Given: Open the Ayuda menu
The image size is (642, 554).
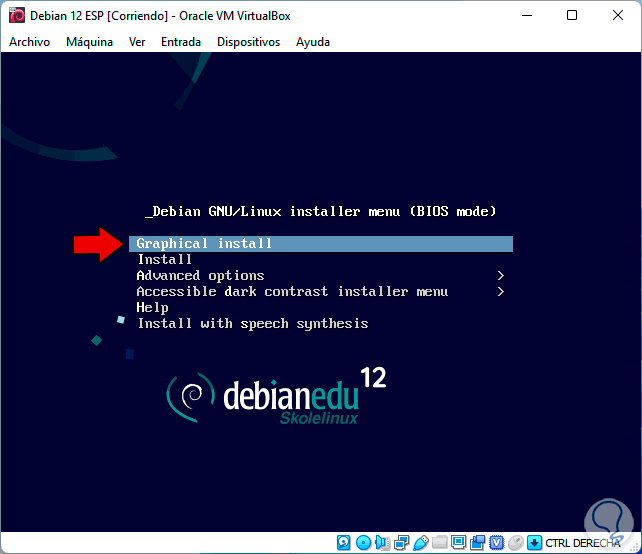Looking at the screenshot, I should (x=313, y=42).
